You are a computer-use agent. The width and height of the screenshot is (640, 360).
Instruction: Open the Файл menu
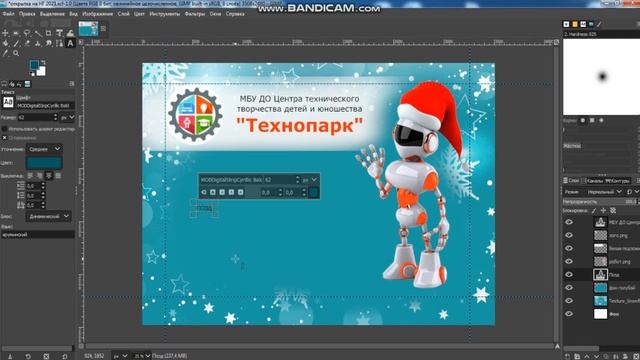coord(8,14)
